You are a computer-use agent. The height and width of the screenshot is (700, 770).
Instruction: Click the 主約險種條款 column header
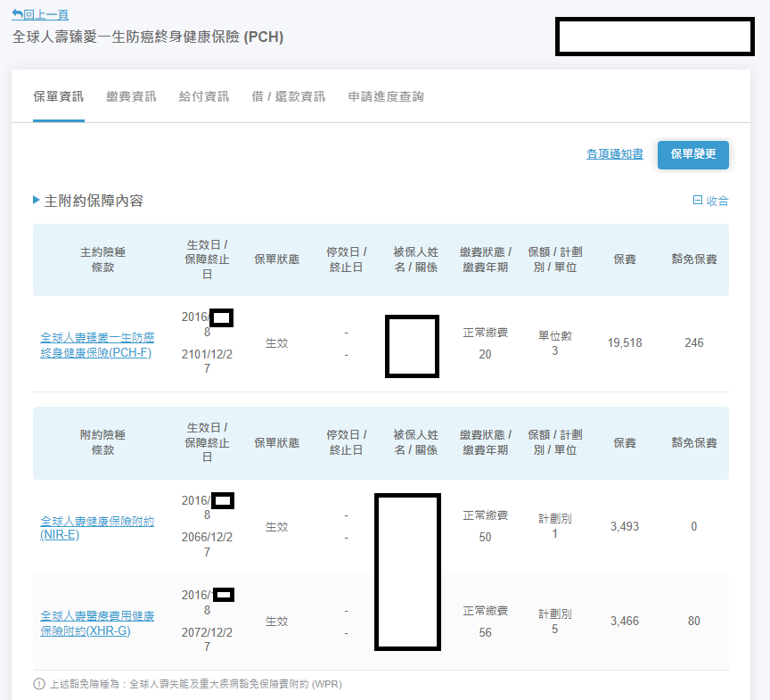coord(102,259)
